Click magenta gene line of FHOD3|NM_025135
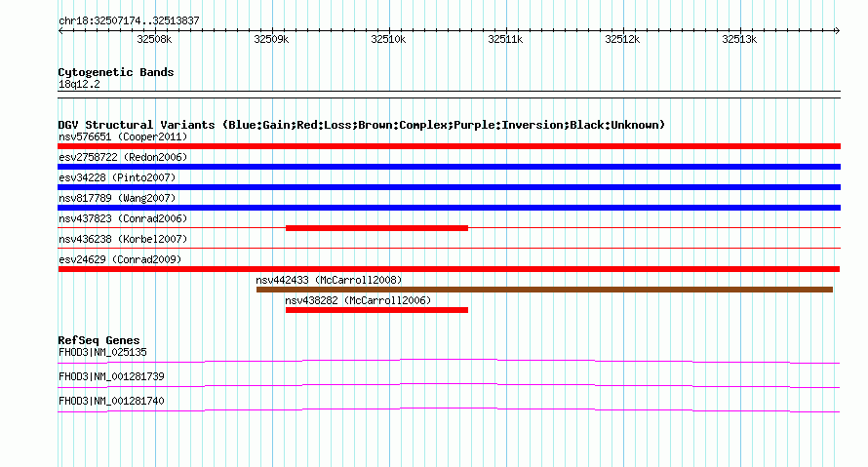868x467 pixels. (x=449, y=362)
